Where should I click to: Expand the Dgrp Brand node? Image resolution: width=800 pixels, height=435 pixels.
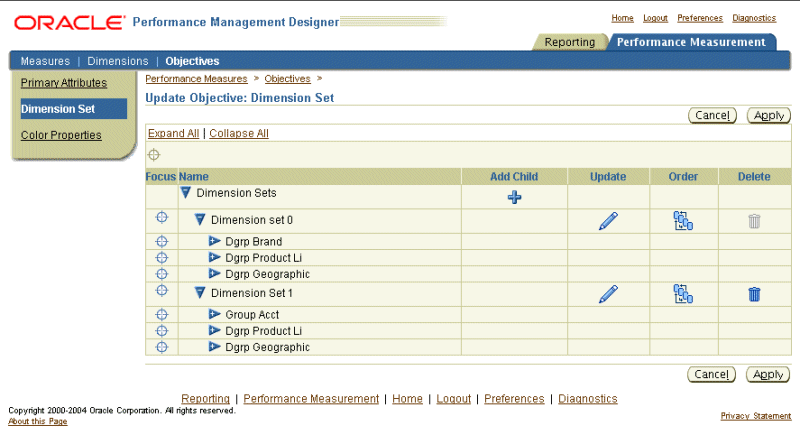pos(214,241)
